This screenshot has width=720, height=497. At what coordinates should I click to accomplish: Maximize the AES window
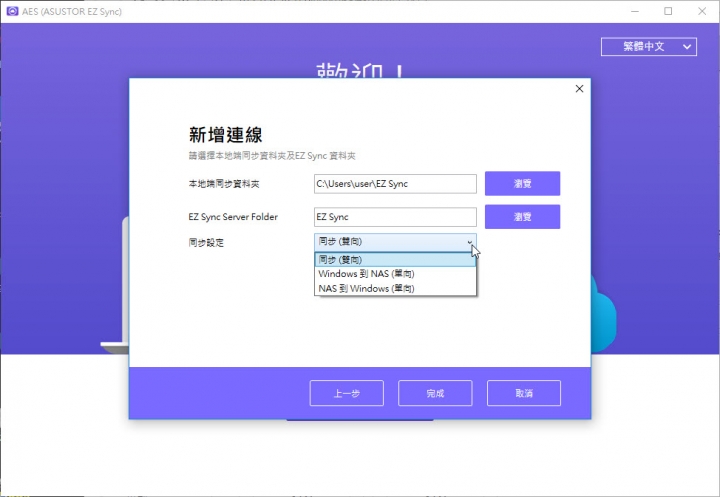click(669, 11)
